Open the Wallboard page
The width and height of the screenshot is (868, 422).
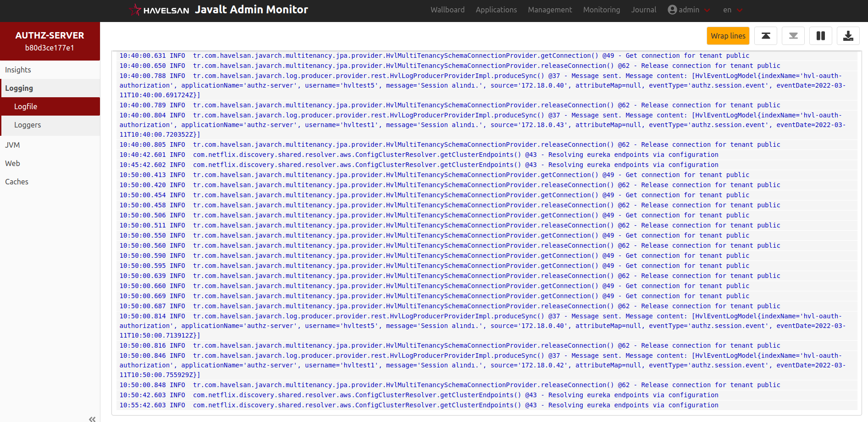coord(448,10)
